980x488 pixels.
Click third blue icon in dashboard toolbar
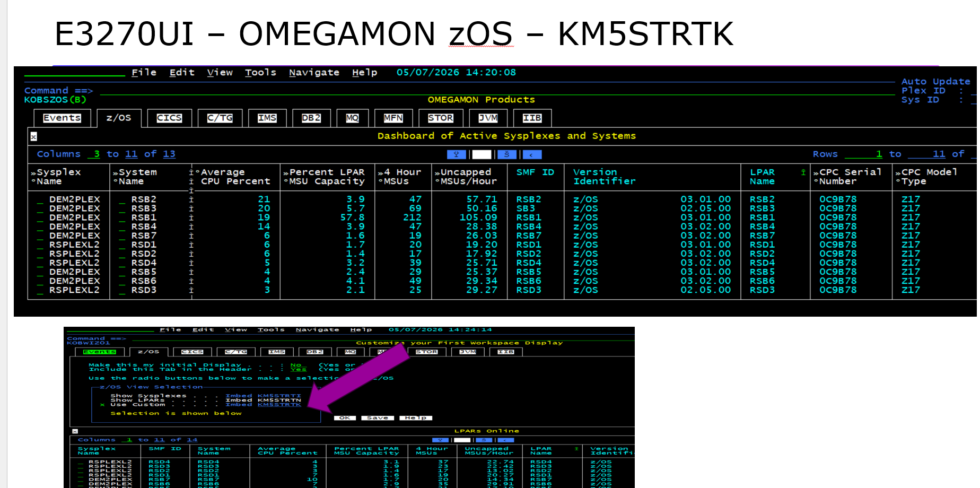click(x=507, y=154)
